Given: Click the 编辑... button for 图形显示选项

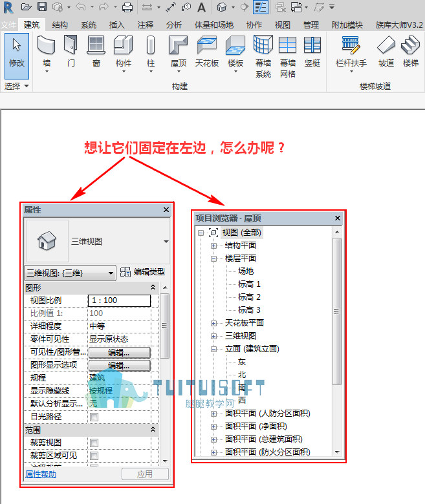Looking at the screenshot, I should point(120,366).
